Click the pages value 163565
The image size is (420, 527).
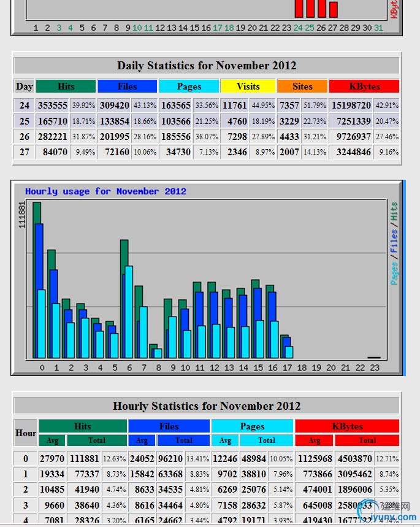click(176, 106)
